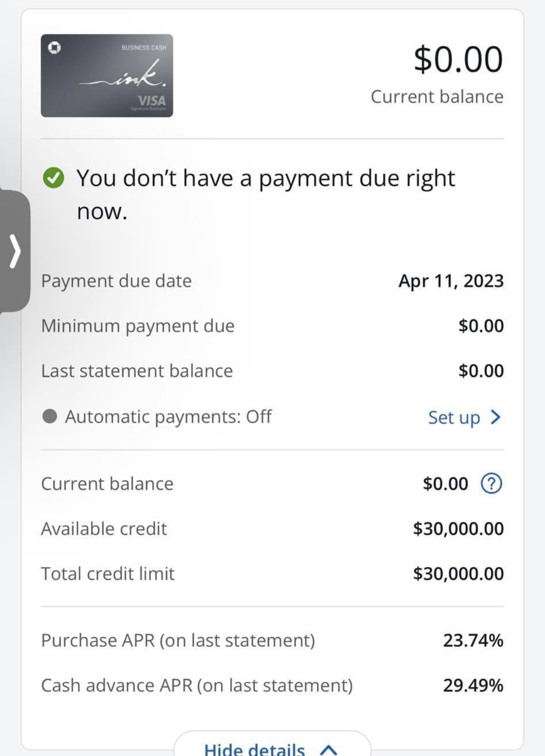Click the chevron next to Set up
The width and height of the screenshot is (545, 756).
pos(496,417)
